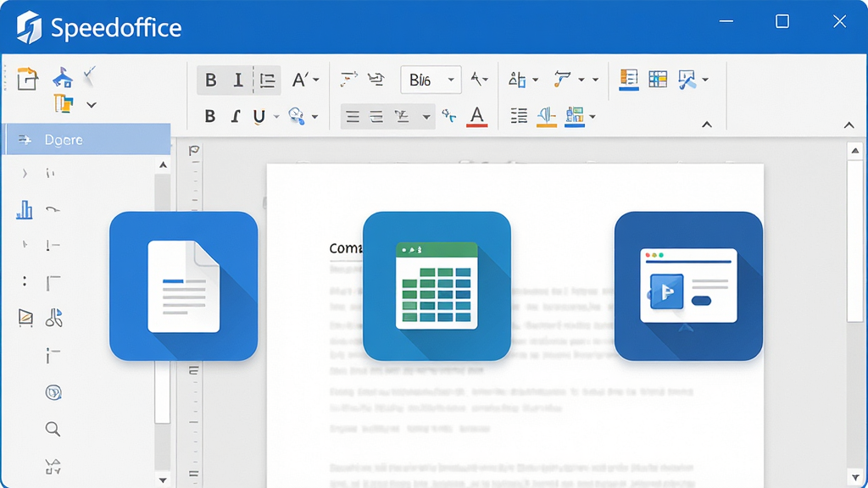Click the curved line icon beside the bar chart

[x=53, y=209]
